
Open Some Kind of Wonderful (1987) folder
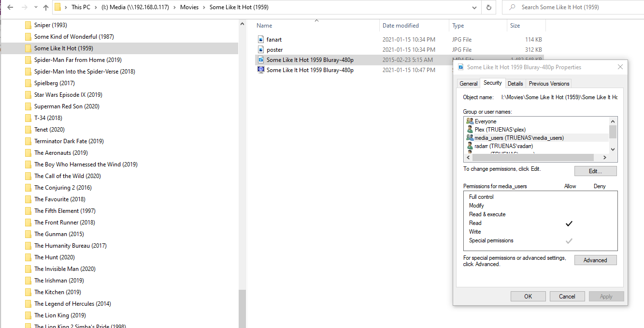pos(74,37)
